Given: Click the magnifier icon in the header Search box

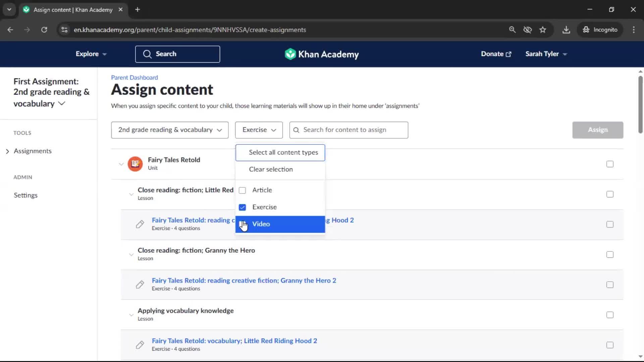Looking at the screenshot, I should click(147, 54).
